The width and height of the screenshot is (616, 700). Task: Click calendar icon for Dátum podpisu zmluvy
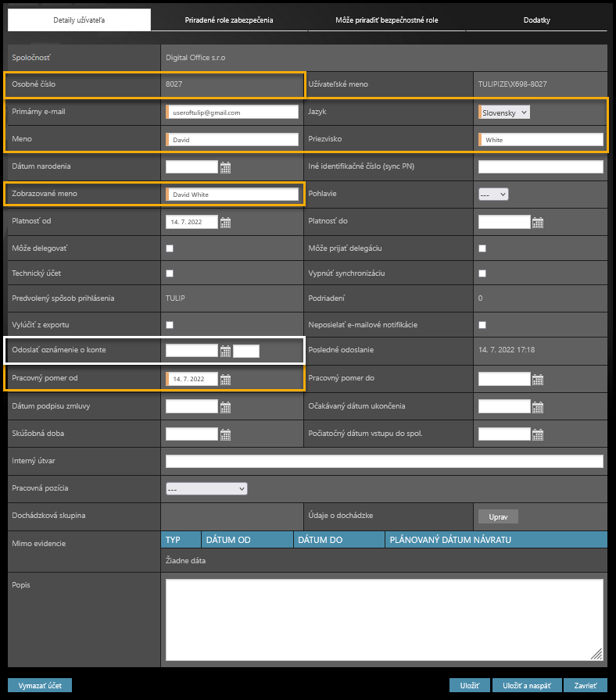225,407
